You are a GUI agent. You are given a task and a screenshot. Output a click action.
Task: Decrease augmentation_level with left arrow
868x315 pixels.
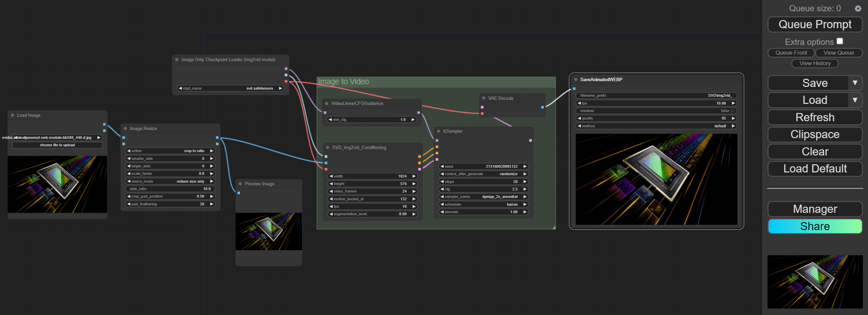click(x=331, y=214)
